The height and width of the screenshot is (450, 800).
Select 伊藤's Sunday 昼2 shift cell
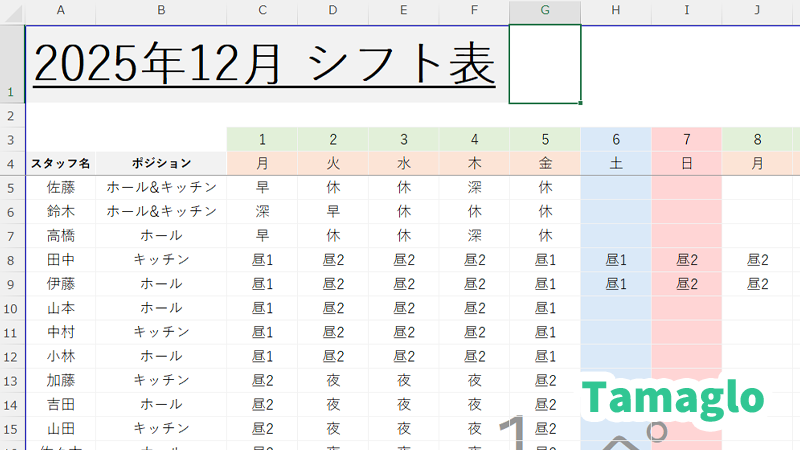(x=687, y=284)
